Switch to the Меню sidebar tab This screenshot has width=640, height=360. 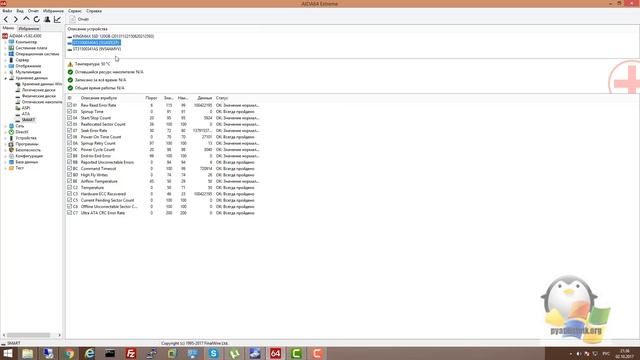(x=8, y=28)
